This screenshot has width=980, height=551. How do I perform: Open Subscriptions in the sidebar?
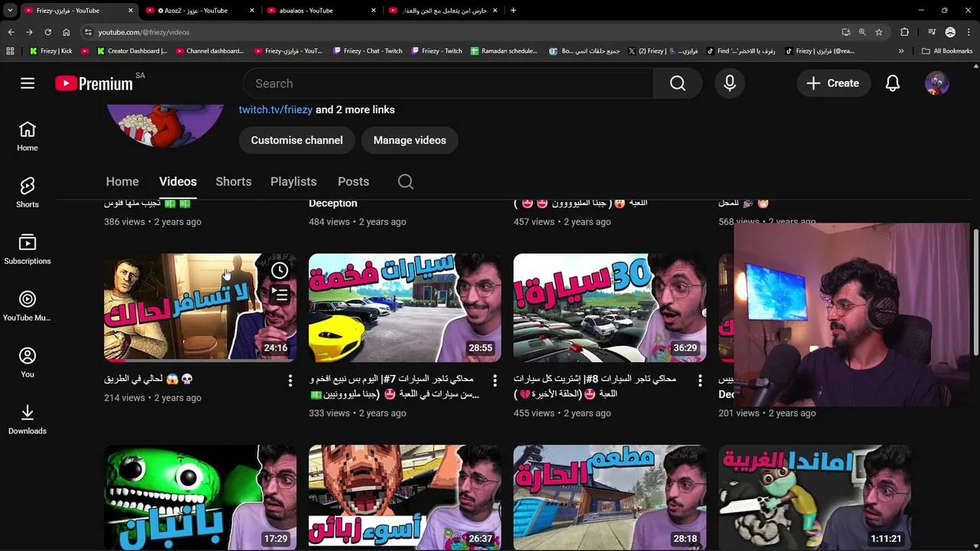[28, 249]
